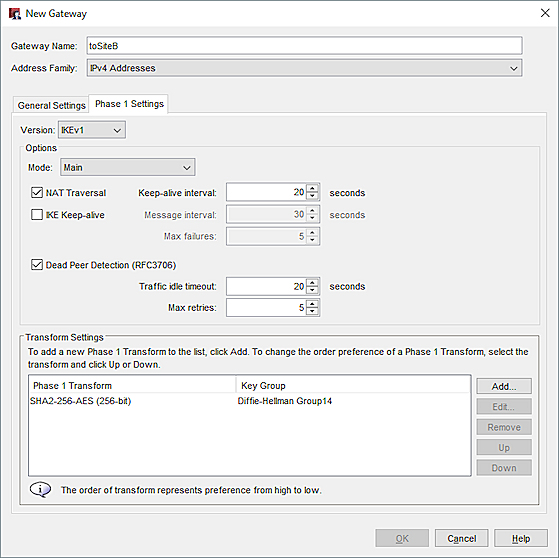Decrease Traffic idle timeout with down arrow
Screen dimensions: 559x558
pyautogui.click(x=312, y=290)
